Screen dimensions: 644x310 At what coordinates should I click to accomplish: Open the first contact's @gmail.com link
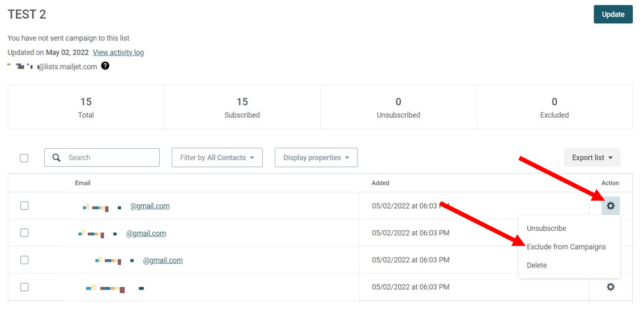pos(150,206)
